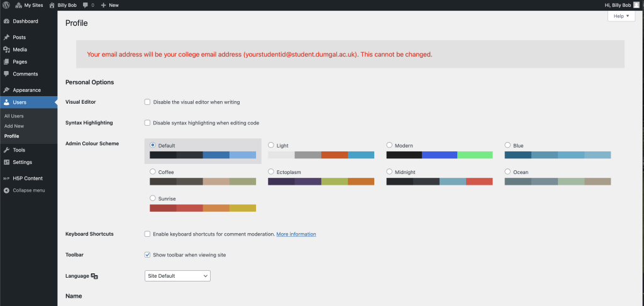Open Add New user submenu
This screenshot has width=644, height=306.
coord(14,126)
